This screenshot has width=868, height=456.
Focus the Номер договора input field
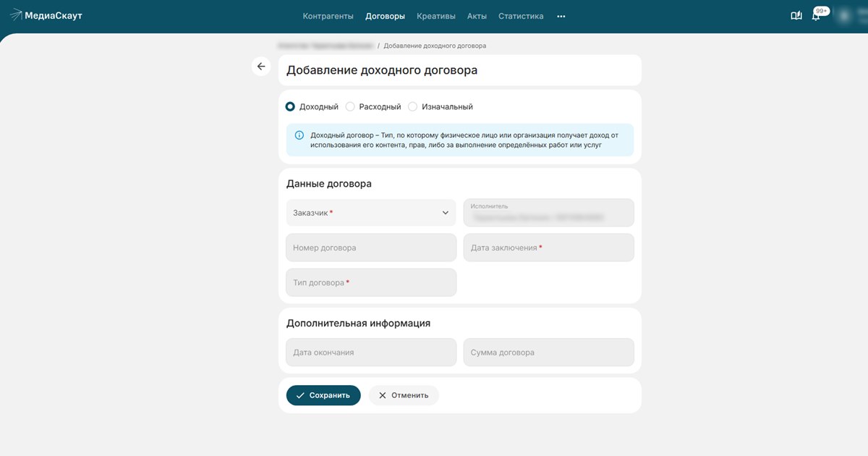click(371, 248)
